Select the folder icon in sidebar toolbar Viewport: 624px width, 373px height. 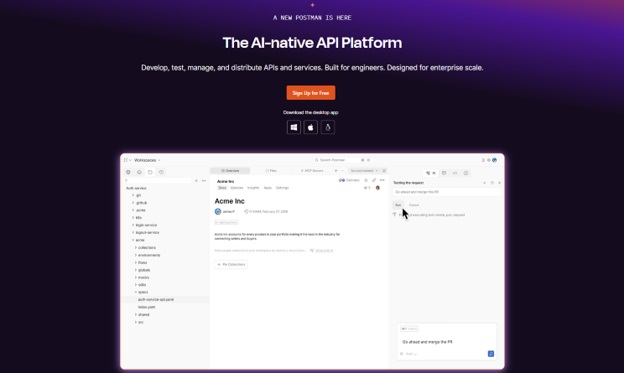tap(150, 172)
